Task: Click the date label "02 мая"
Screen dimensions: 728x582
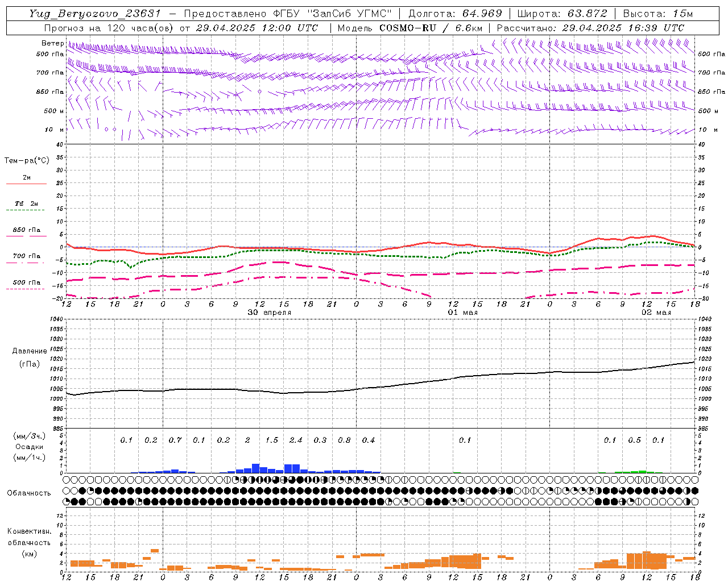Action: tap(656, 313)
